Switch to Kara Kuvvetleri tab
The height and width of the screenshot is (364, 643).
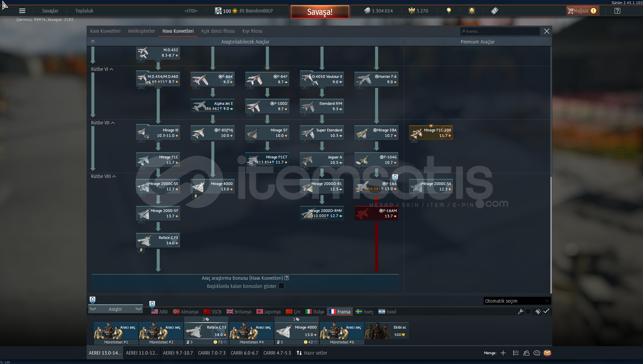click(x=105, y=31)
